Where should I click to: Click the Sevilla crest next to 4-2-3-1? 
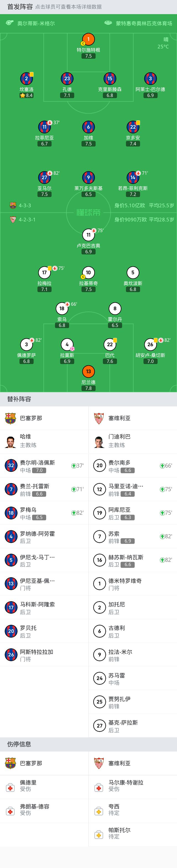12,218
